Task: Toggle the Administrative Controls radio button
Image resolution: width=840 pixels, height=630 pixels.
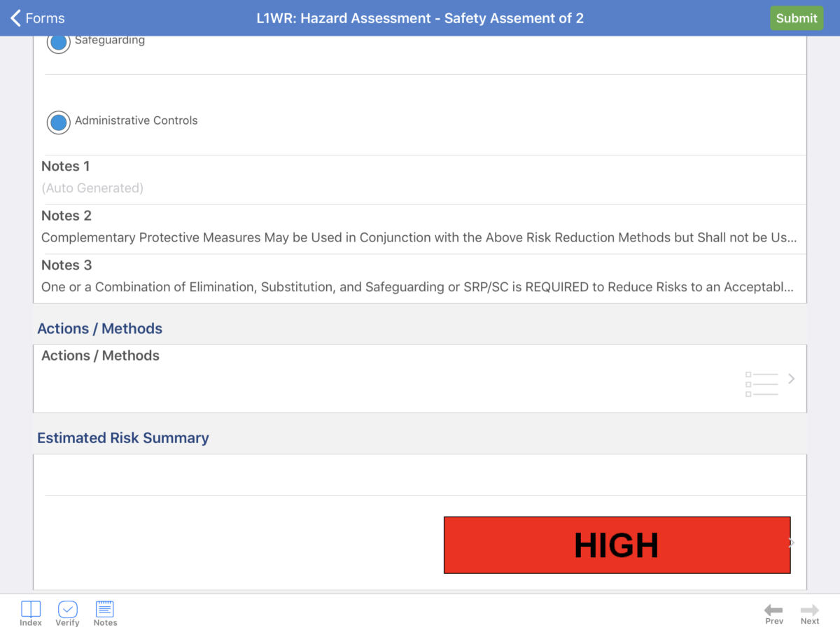Action: click(59, 122)
